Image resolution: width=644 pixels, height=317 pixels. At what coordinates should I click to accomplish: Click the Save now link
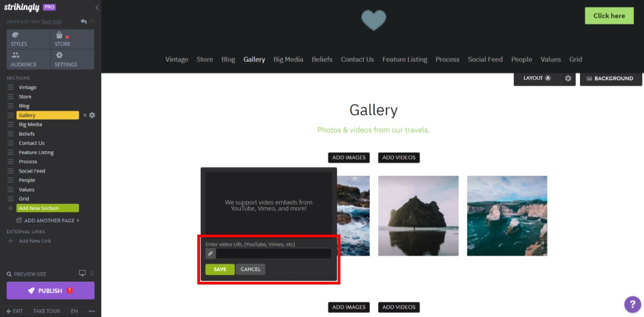tap(51, 21)
